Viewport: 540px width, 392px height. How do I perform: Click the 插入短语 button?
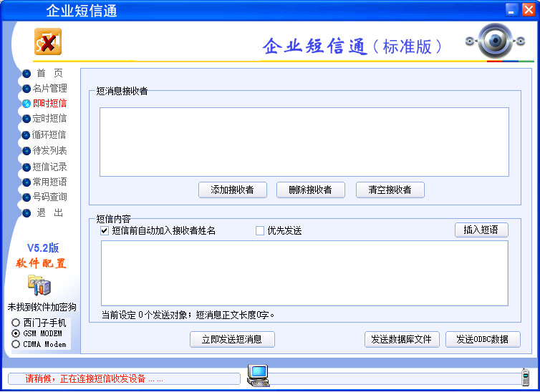(x=481, y=230)
